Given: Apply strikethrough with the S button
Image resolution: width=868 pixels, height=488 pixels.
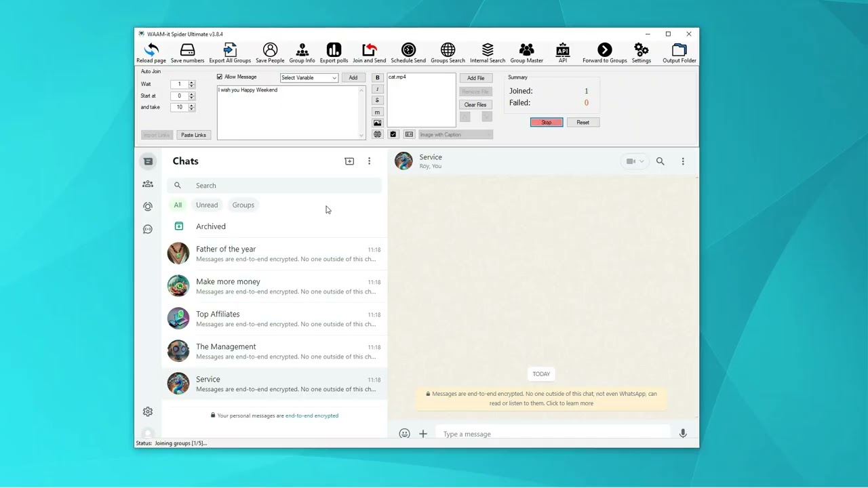Looking at the screenshot, I should [378, 100].
